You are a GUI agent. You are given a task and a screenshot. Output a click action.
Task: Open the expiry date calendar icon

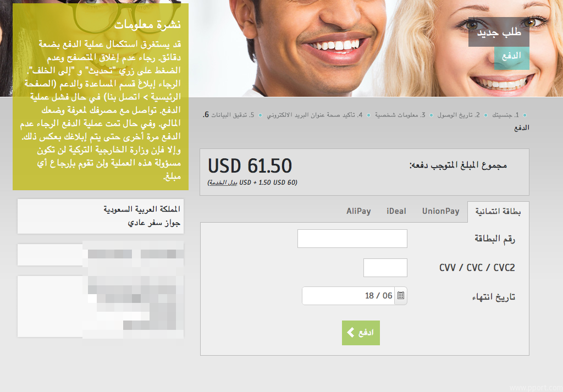pos(401,295)
